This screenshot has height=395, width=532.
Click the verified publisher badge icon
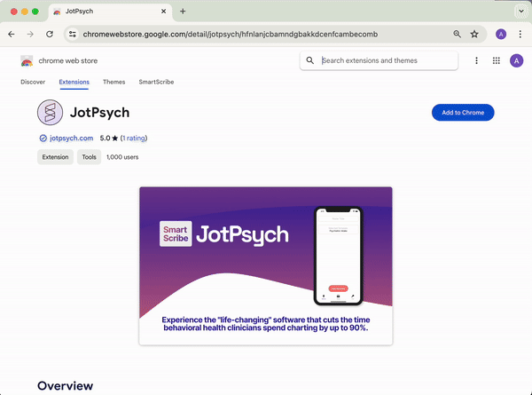(43, 138)
